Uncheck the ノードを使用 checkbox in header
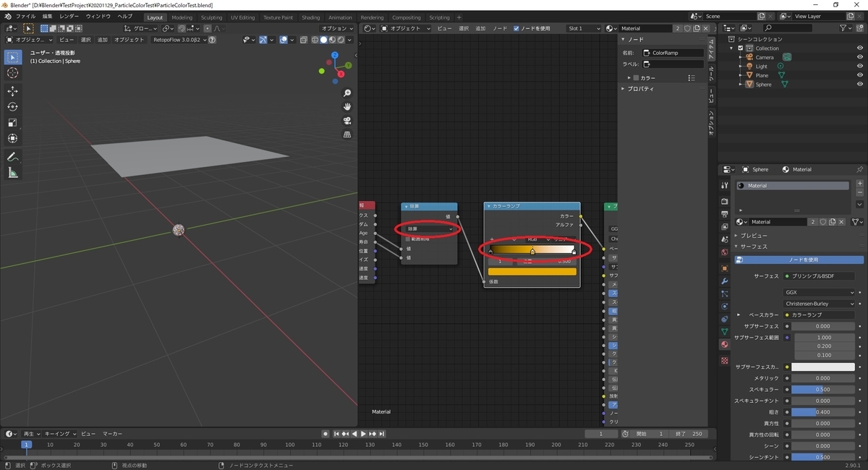The height and width of the screenshot is (470, 868). click(516, 28)
